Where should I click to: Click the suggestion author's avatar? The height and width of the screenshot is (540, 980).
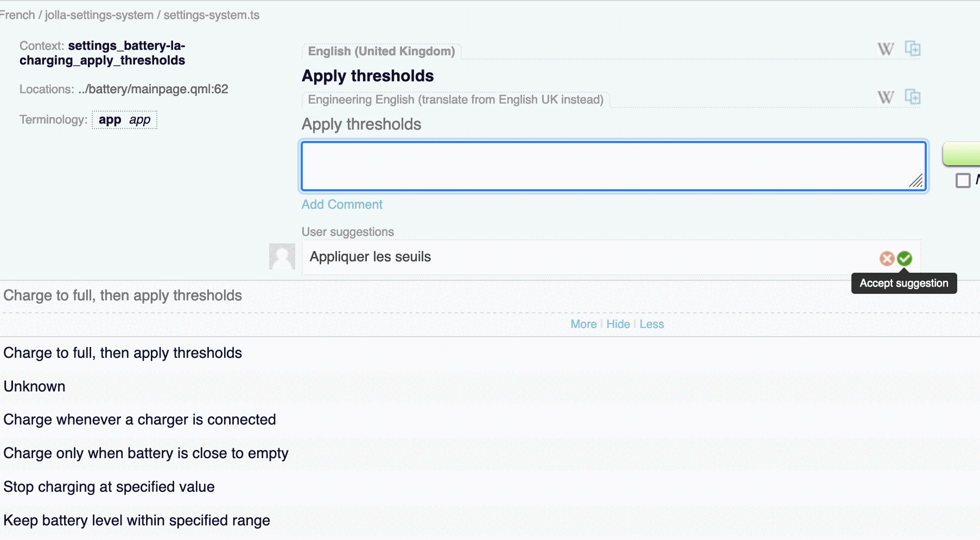pos(282,256)
